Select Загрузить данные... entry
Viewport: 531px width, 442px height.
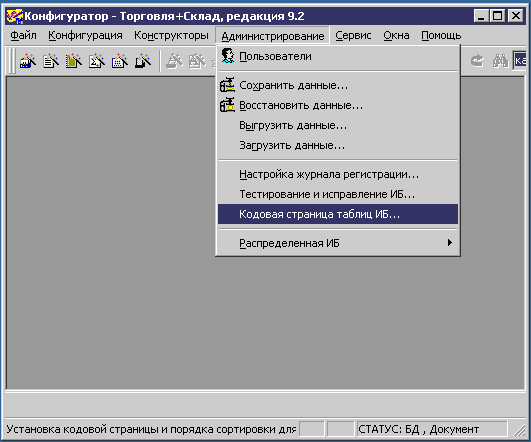click(338, 145)
